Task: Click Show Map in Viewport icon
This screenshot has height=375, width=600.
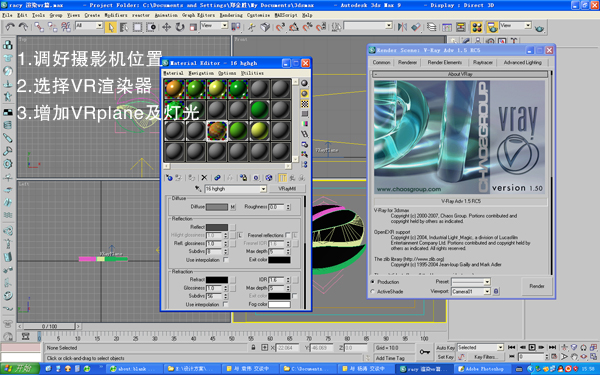Action: [x=269, y=178]
